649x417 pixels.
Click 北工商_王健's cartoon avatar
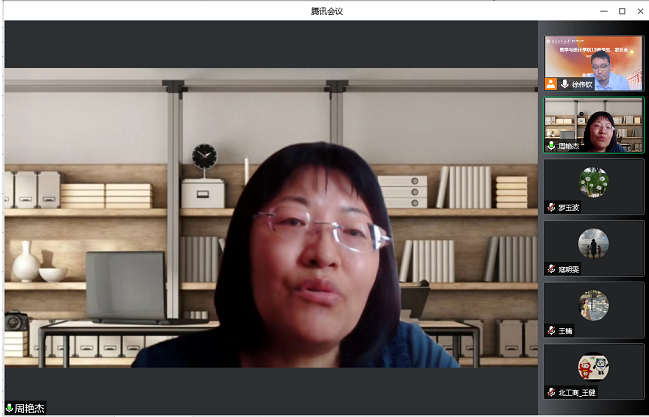click(x=594, y=367)
